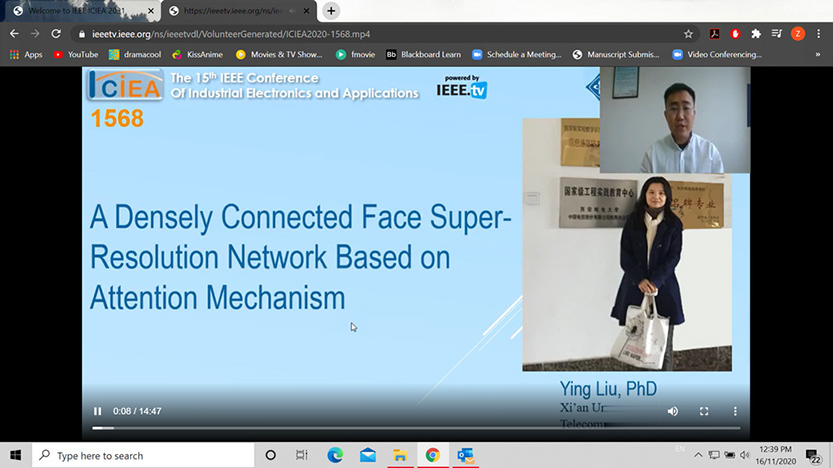Screen dimensions: 833x468
Task: Open notification center with 22 alerts
Action: [x=813, y=456]
